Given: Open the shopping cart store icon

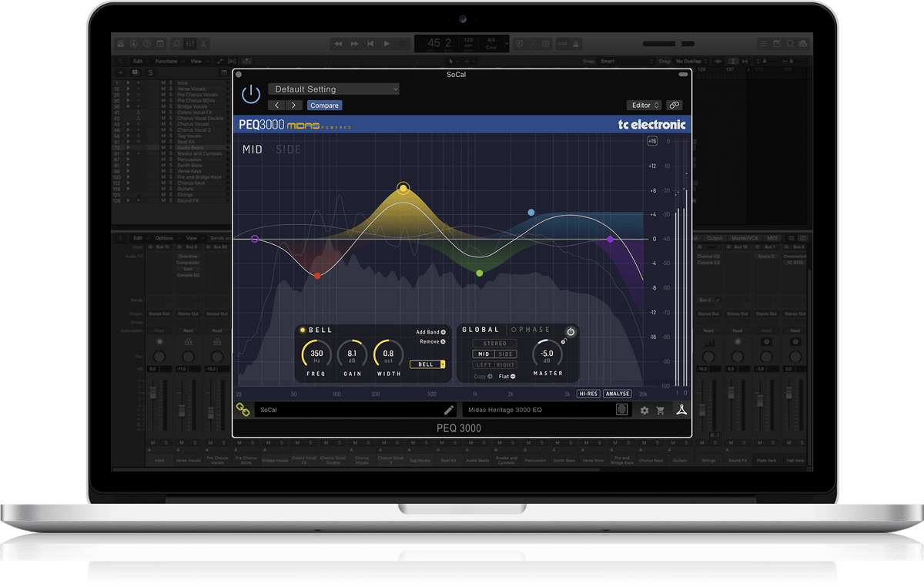Looking at the screenshot, I should point(660,411).
